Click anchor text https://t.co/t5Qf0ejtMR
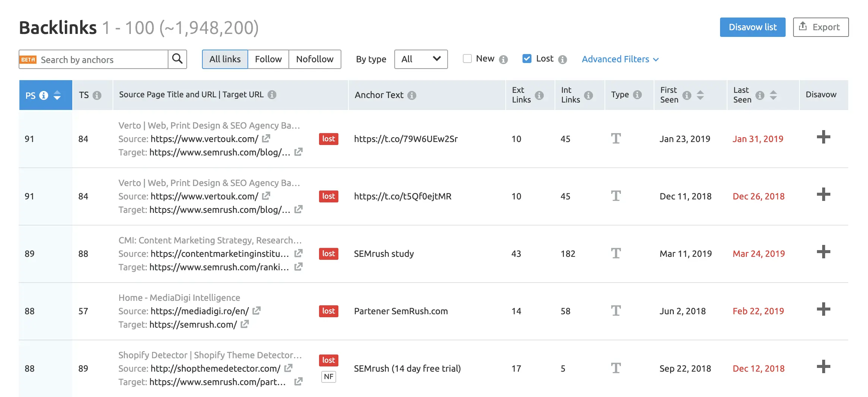The height and width of the screenshot is (397, 868). 403,196
